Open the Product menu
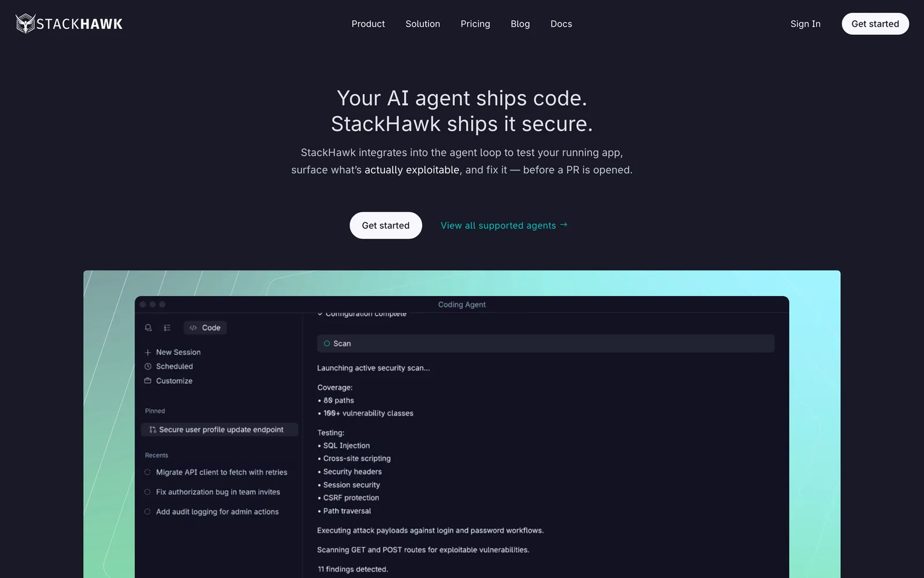The height and width of the screenshot is (578, 924). 368,24
